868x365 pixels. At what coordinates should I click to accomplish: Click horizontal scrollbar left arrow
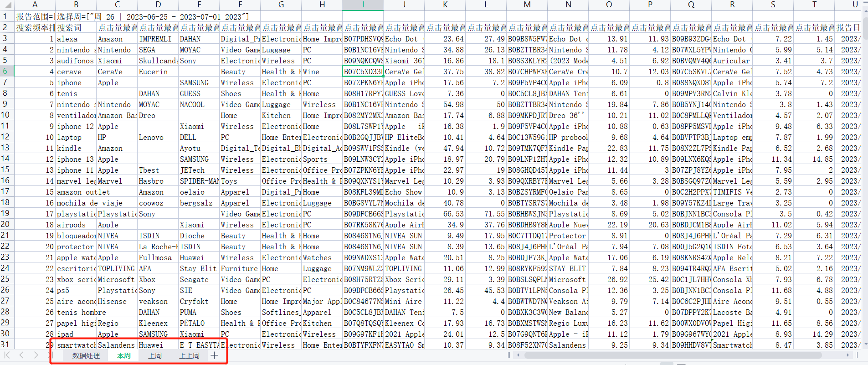point(518,355)
